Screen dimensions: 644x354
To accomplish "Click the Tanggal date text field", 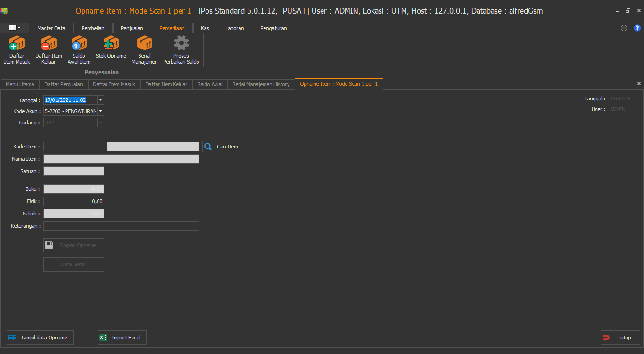I will [70, 100].
